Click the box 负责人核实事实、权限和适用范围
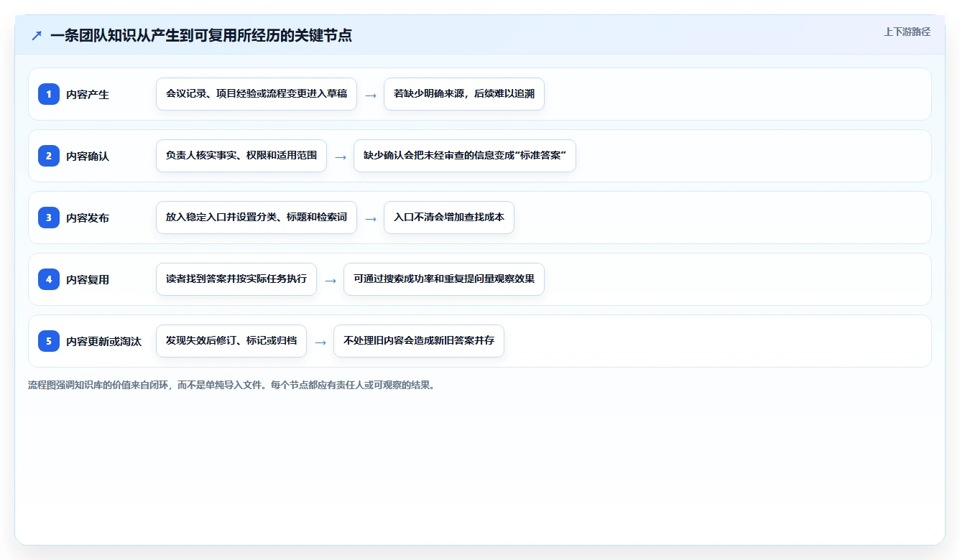 (241, 156)
